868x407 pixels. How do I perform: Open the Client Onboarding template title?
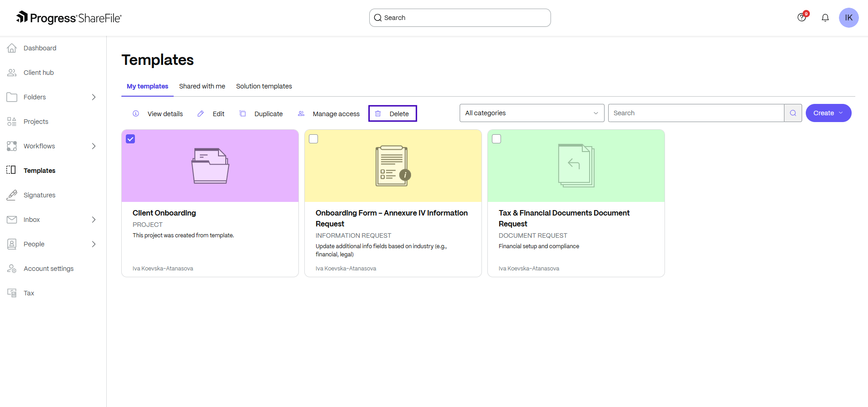coord(164,213)
